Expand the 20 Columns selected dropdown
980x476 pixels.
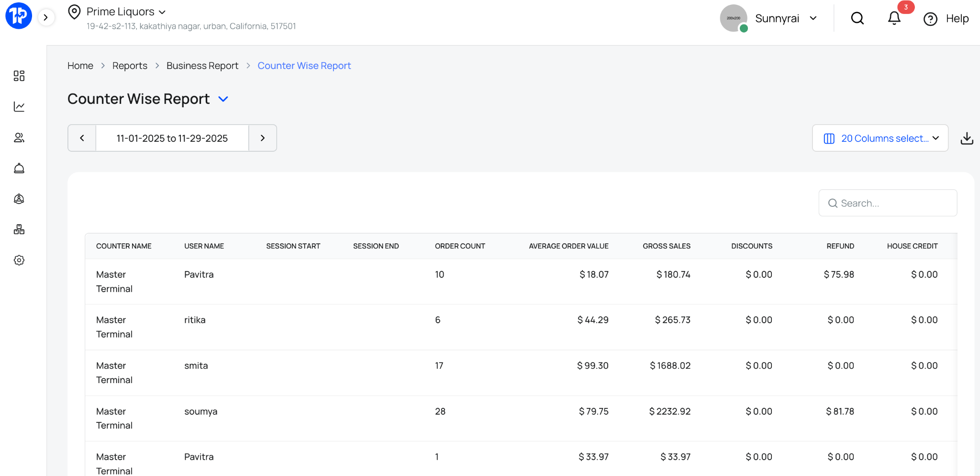coord(880,138)
